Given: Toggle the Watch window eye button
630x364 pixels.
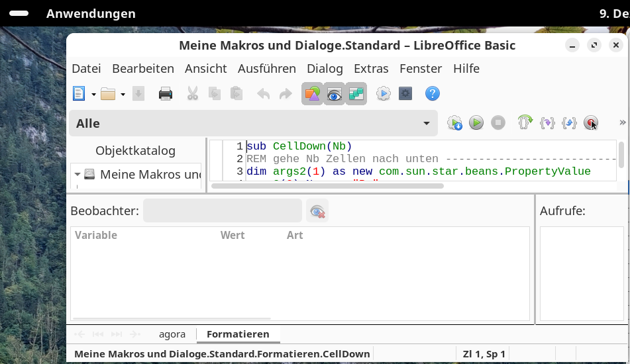Looking at the screenshot, I should point(335,94).
